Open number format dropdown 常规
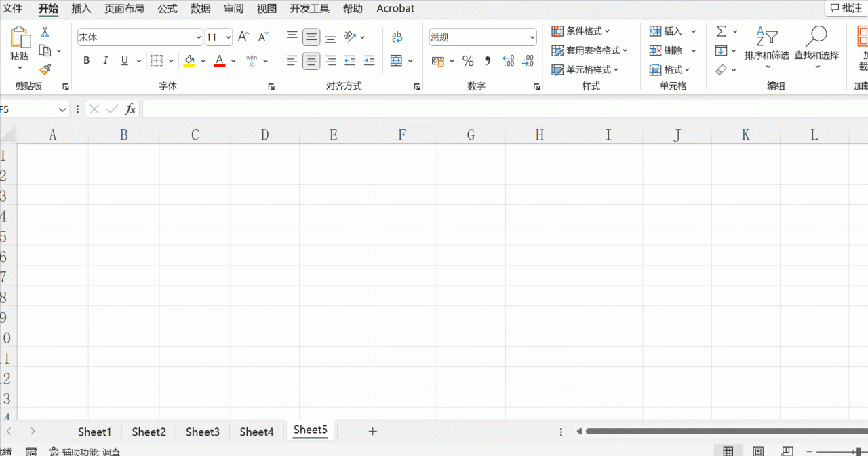 coord(532,37)
